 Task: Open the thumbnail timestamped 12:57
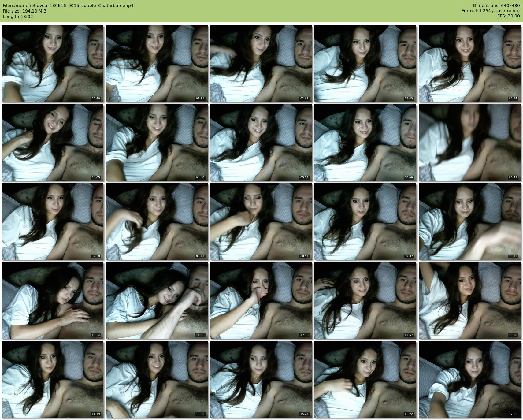pos(365,300)
